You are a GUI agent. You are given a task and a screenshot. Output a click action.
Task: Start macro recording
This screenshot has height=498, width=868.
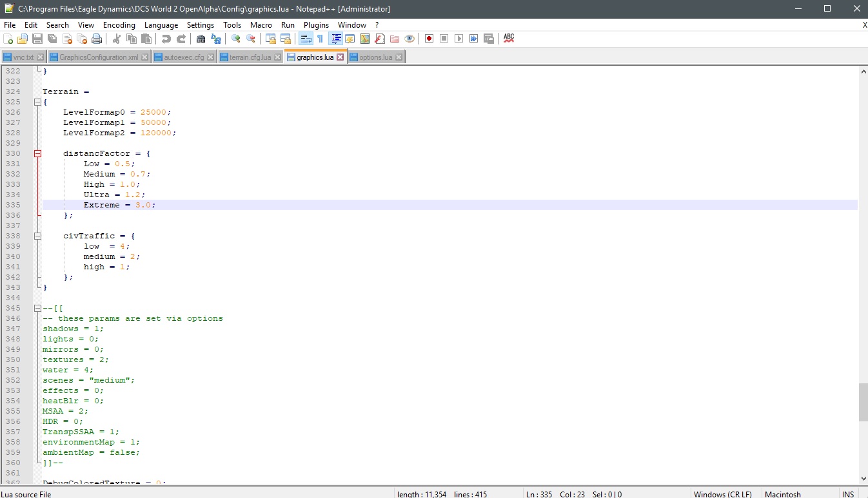[429, 39]
